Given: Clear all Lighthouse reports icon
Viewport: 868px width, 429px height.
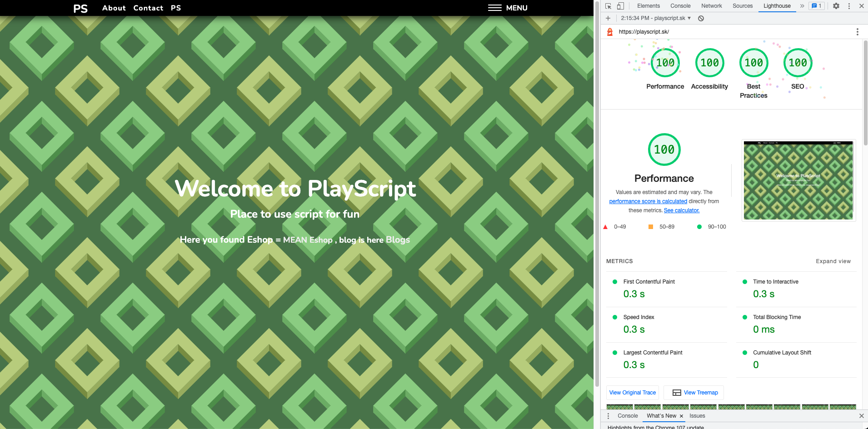Looking at the screenshot, I should [x=701, y=18].
